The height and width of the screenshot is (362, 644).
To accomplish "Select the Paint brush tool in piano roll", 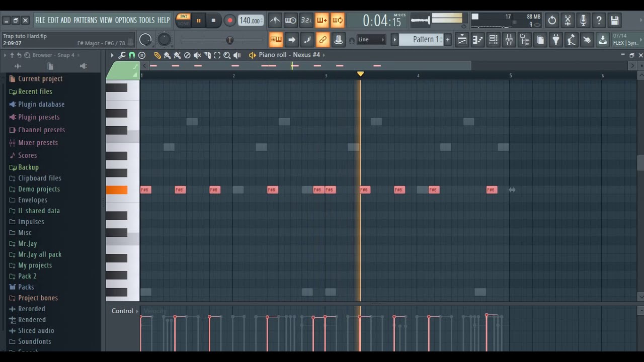I will 167,55.
